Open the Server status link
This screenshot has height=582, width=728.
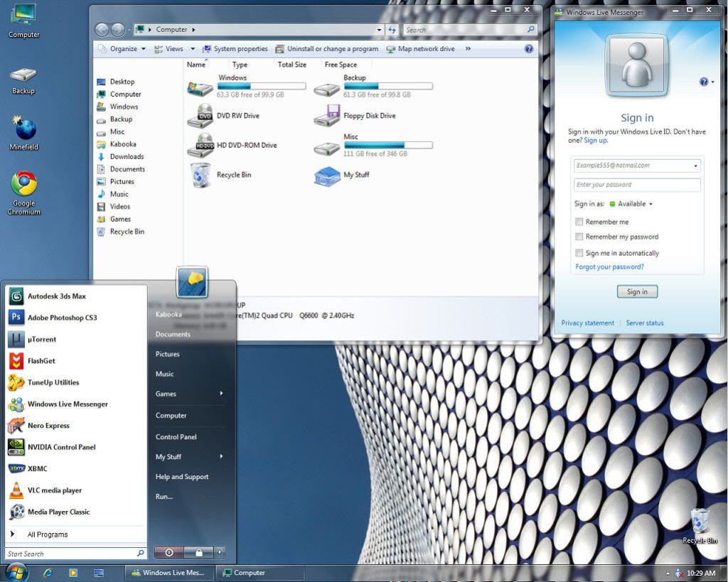pos(644,323)
